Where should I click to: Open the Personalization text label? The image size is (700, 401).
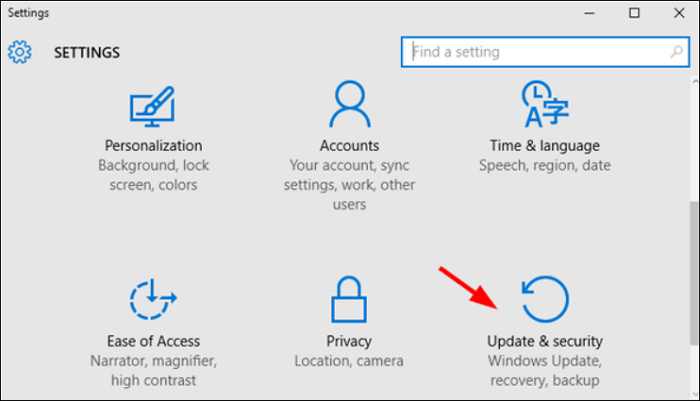tap(153, 146)
